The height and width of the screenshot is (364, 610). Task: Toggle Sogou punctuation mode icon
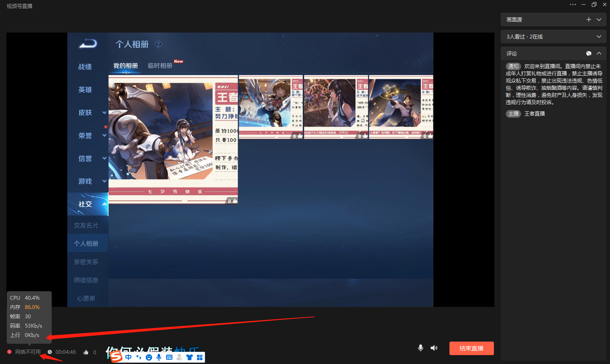[139, 357]
